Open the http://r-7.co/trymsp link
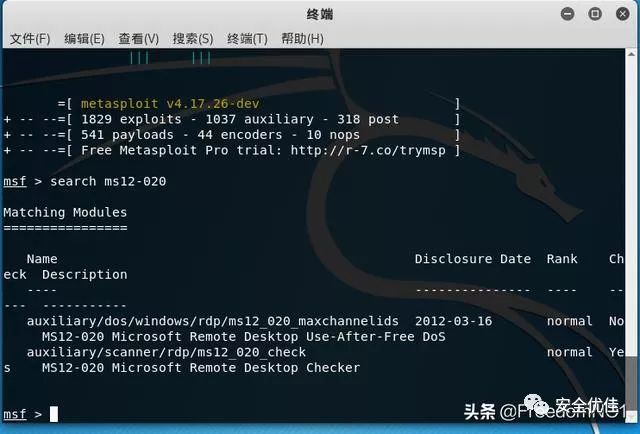The height and width of the screenshot is (434, 640). [x=368, y=150]
